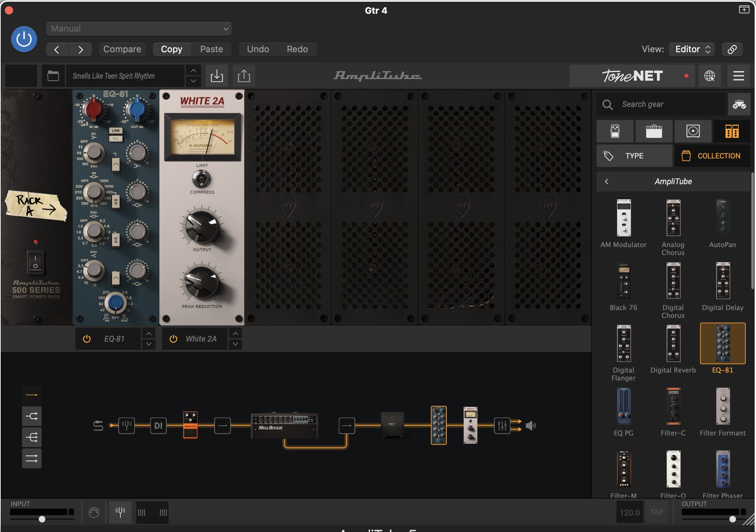Click the save preset download icon
Image resolution: width=756 pixels, height=532 pixels.
[217, 76]
